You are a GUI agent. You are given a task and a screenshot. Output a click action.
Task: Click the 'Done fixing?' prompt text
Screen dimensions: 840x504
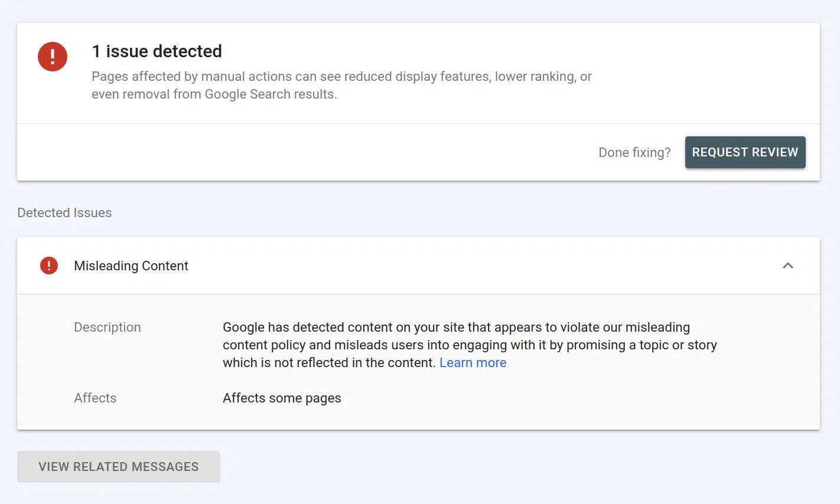point(634,152)
